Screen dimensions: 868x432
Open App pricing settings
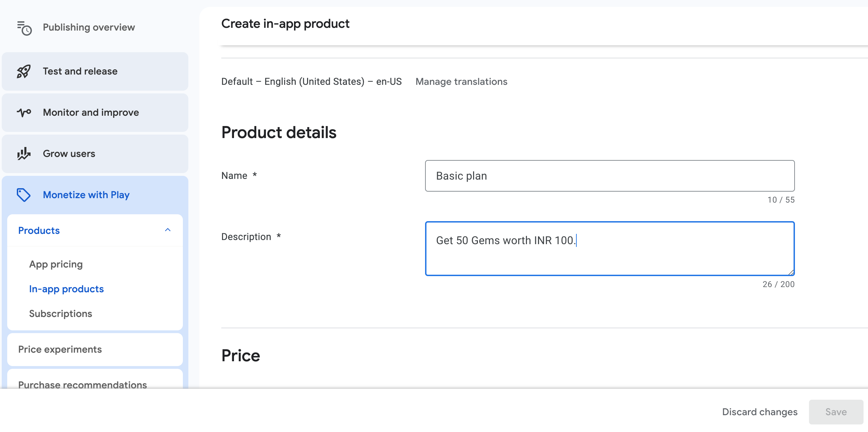click(56, 264)
